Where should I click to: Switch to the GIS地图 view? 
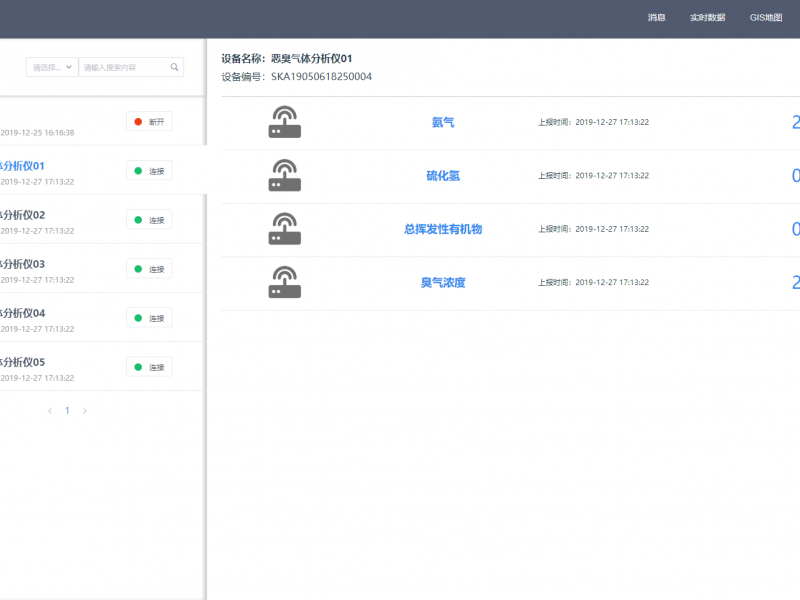[x=765, y=18]
